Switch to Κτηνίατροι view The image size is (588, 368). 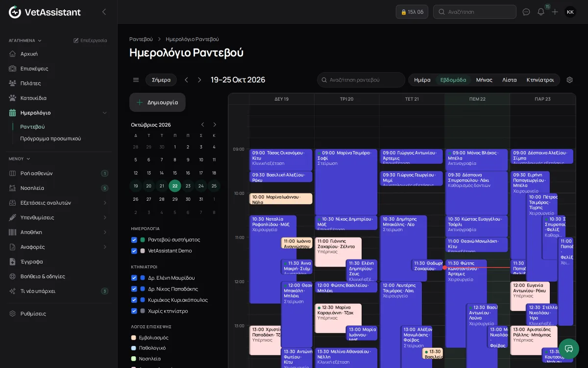(x=540, y=80)
